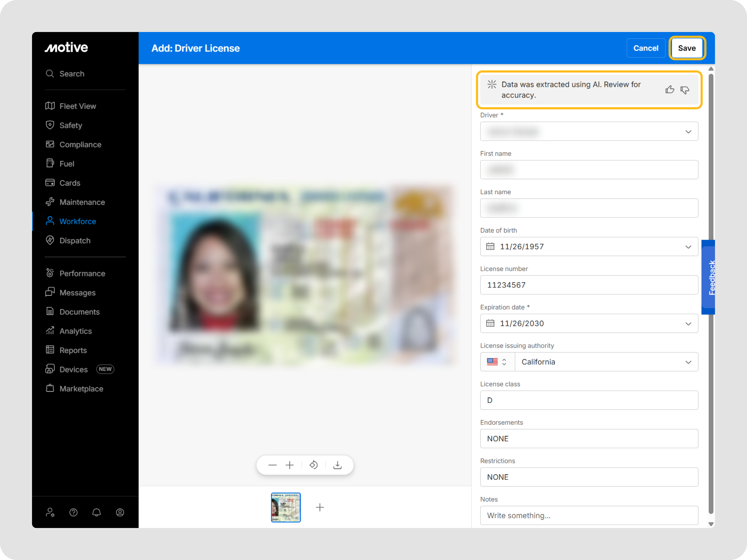Image resolution: width=747 pixels, height=560 pixels.
Task: Zoom in on the license image
Action: (x=290, y=465)
